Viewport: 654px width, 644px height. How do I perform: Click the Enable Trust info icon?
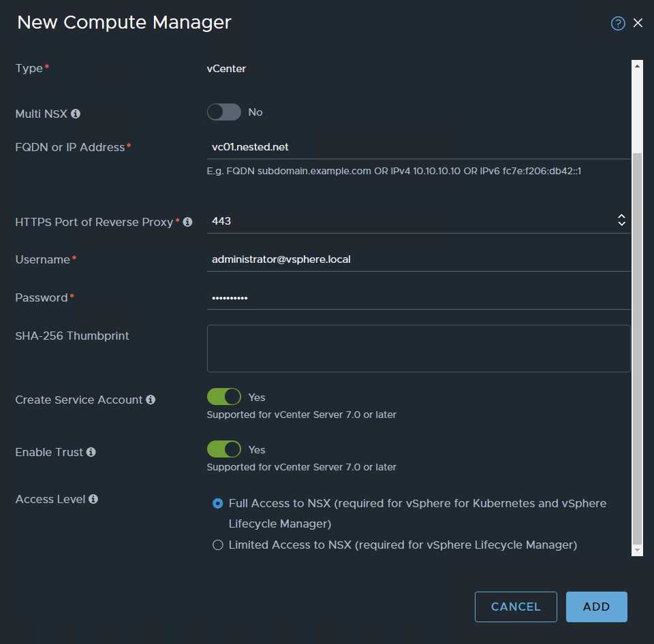click(x=91, y=452)
